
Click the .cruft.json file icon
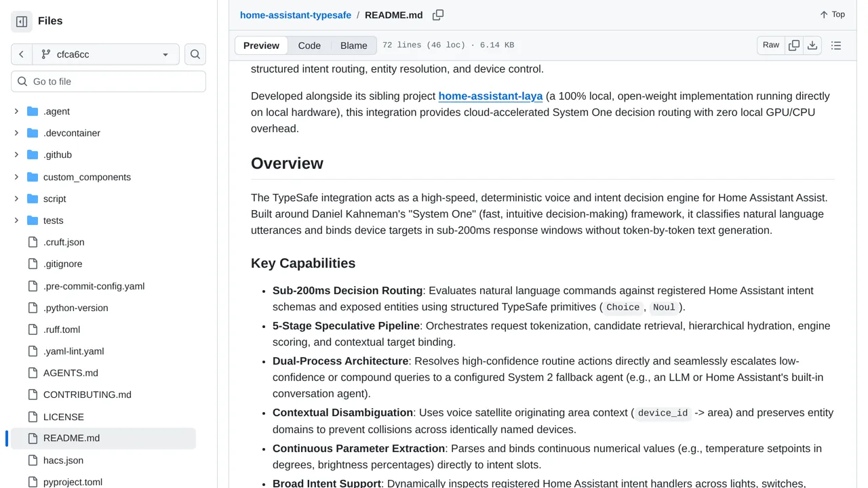[x=33, y=242]
